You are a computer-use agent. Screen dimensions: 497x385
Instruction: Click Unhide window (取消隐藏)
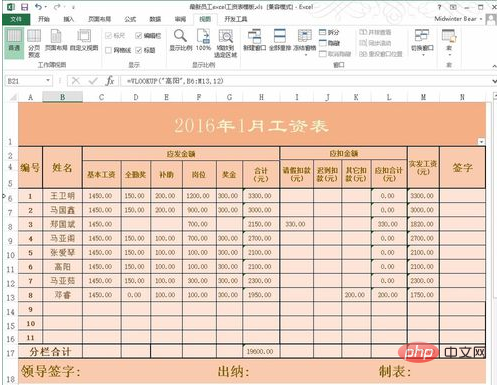(335, 54)
